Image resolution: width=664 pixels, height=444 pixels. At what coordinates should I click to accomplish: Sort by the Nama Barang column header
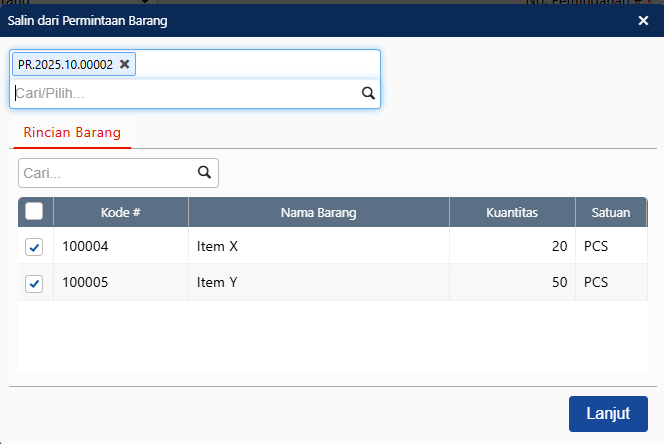[318, 212]
